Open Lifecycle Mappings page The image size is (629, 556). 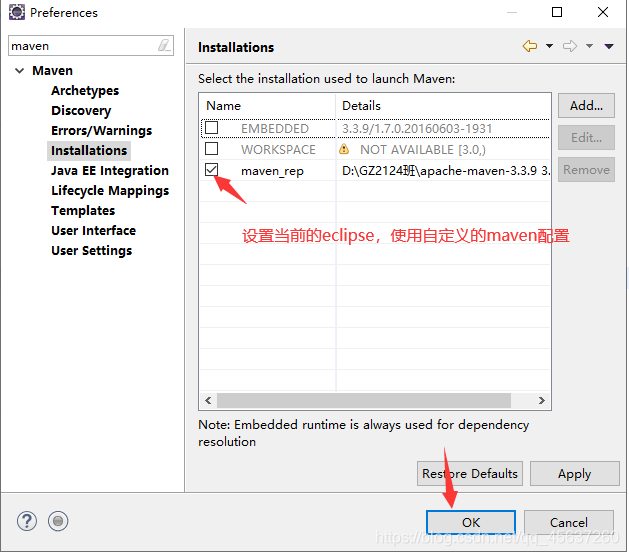pos(110,191)
